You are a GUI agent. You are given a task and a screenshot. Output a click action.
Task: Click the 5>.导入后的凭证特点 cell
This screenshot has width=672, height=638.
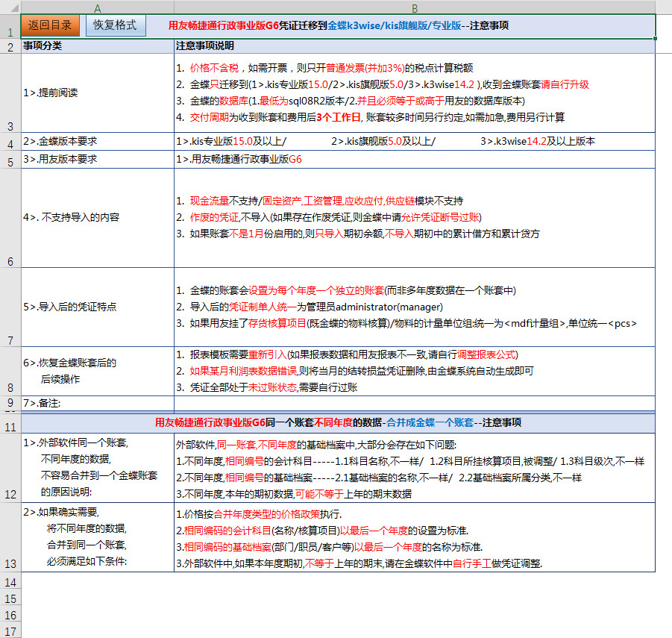tap(98, 307)
